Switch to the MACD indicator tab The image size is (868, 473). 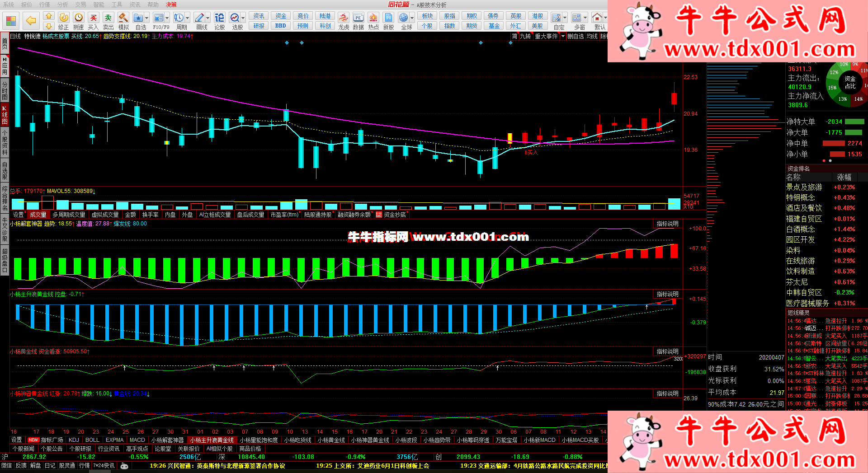click(x=137, y=440)
